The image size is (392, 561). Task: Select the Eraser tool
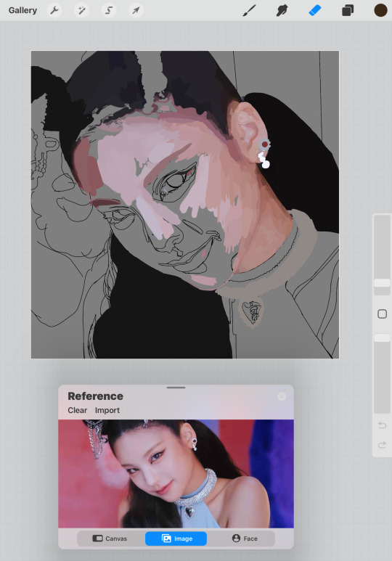tap(315, 10)
